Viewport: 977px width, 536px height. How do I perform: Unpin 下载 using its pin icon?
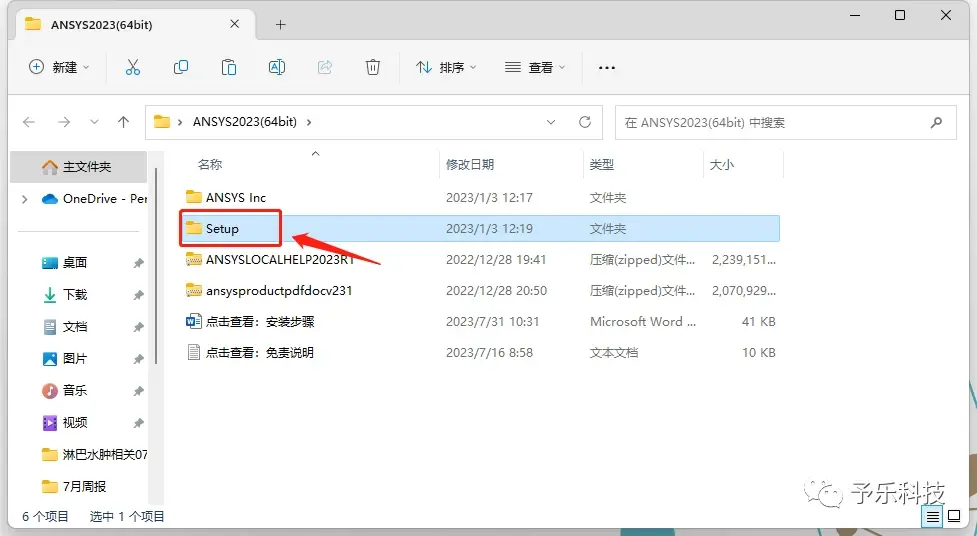pyautogui.click(x=138, y=295)
